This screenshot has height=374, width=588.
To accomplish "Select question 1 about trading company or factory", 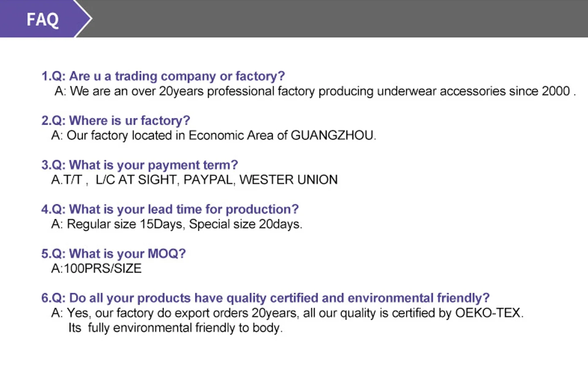I will tap(163, 76).
